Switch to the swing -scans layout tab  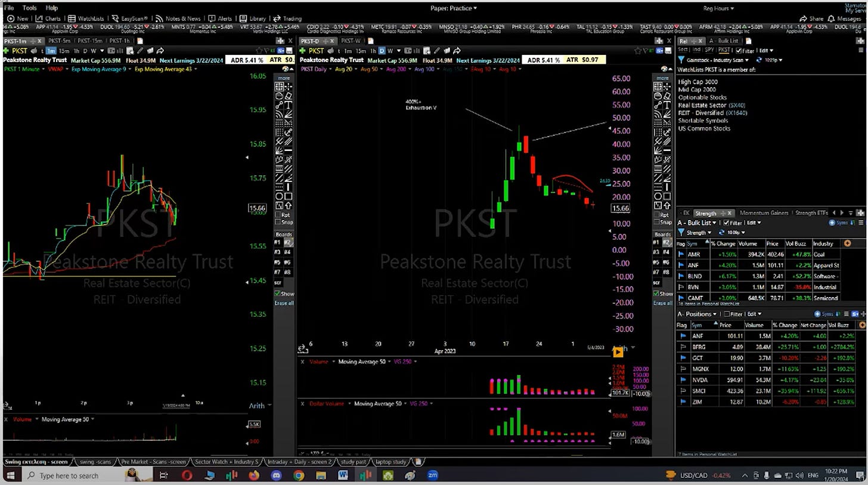pos(95,462)
